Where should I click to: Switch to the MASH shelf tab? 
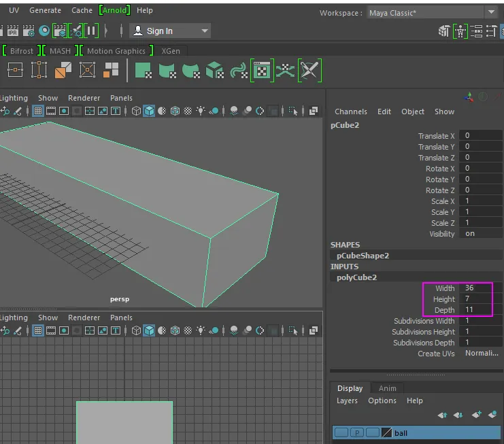(60, 51)
